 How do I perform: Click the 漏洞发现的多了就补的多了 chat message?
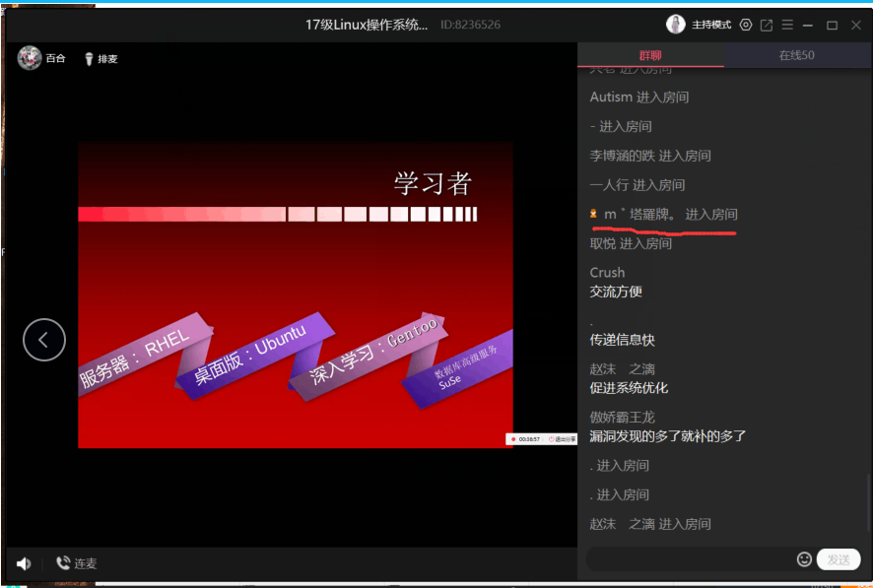coord(667,436)
